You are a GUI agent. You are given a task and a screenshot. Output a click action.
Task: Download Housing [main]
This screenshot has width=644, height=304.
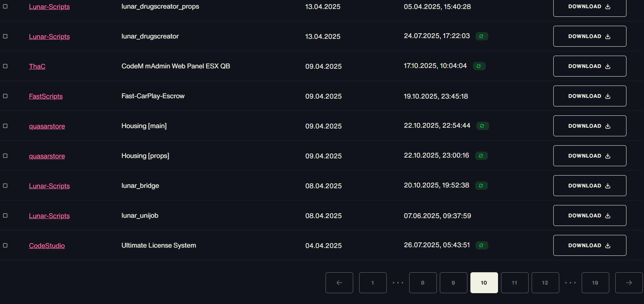(590, 126)
